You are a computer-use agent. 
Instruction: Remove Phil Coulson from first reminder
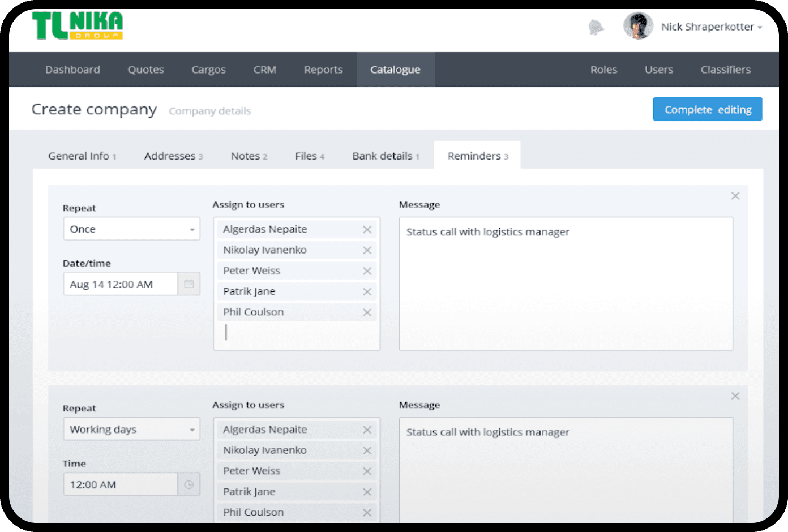tap(367, 312)
